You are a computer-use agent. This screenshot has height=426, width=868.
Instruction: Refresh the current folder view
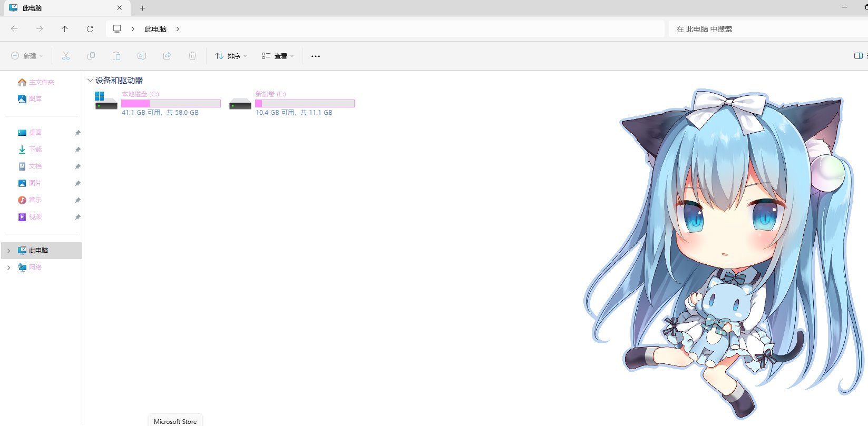pyautogui.click(x=90, y=29)
